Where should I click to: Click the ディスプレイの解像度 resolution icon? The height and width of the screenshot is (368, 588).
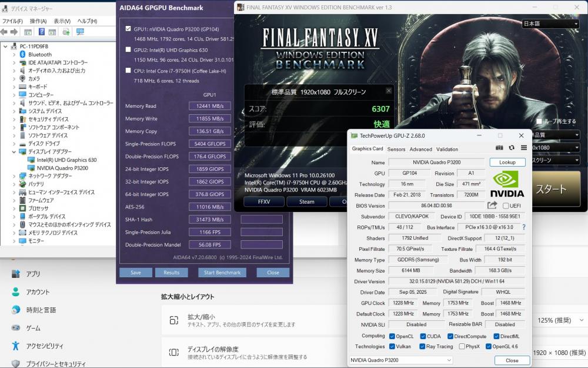point(174,352)
